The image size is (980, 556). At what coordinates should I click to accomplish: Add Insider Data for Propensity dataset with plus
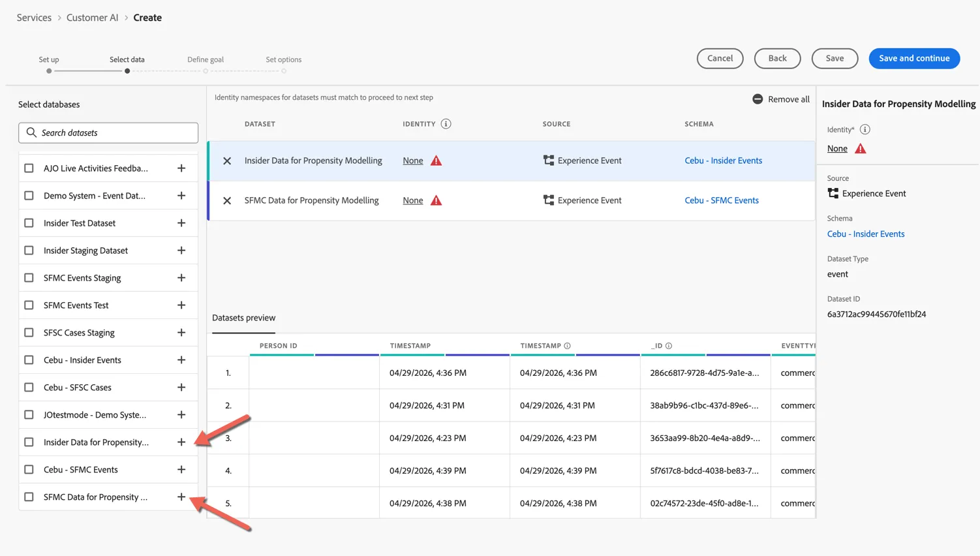point(181,442)
